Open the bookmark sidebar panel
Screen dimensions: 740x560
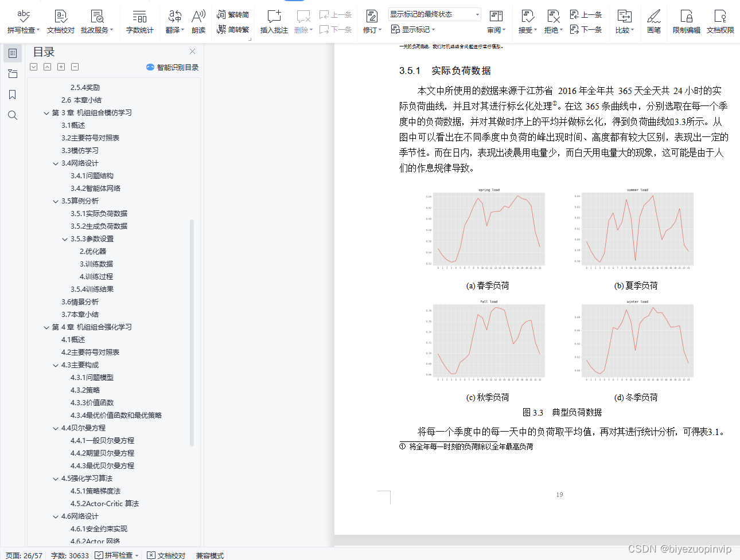coord(13,95)
